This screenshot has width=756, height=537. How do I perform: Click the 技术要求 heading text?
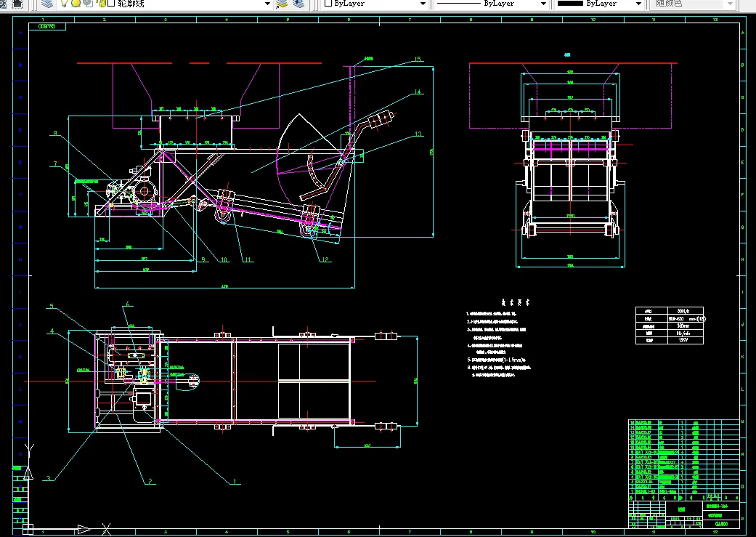(516, 303)
